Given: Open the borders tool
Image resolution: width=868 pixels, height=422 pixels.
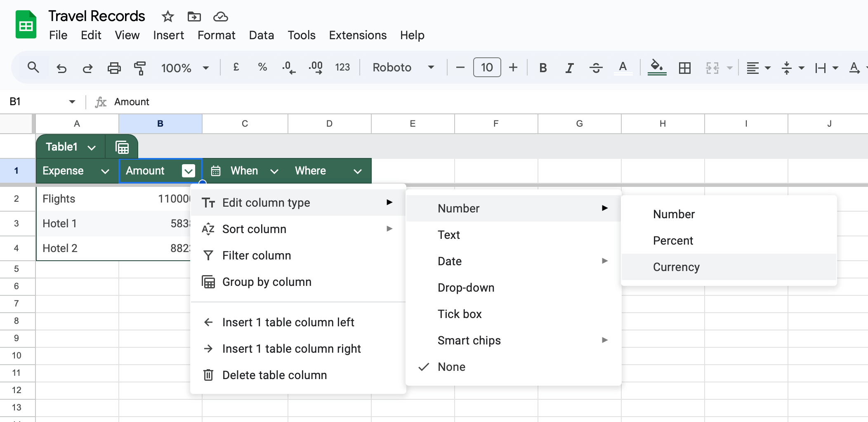Looking at the screenshot, I should tap(684, 68).
